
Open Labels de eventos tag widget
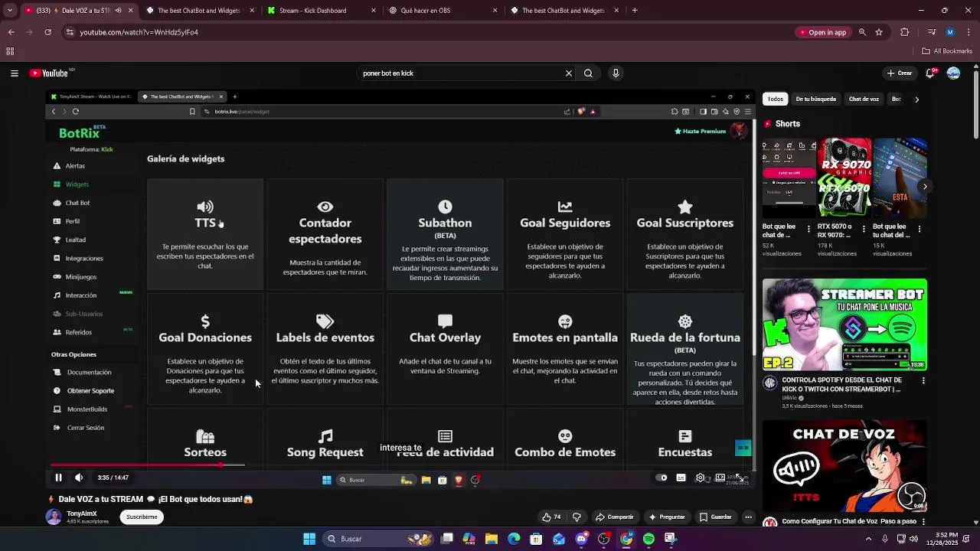pos(325,349)
